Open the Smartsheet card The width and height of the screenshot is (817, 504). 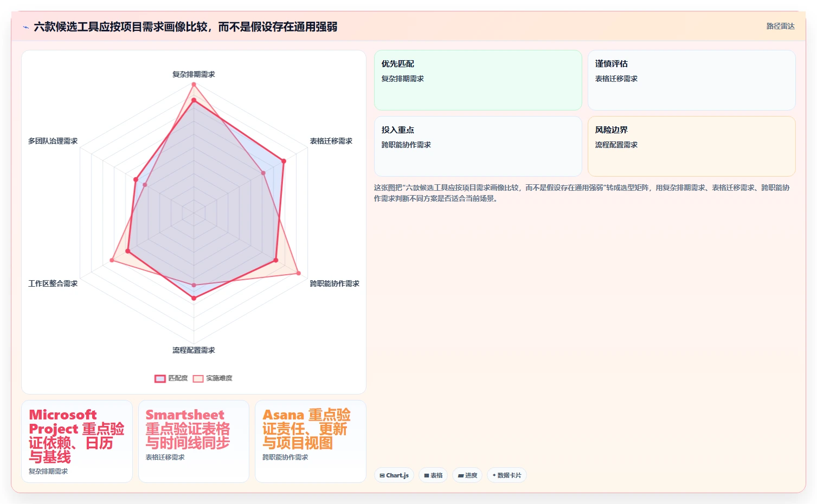tap(194, 441)
